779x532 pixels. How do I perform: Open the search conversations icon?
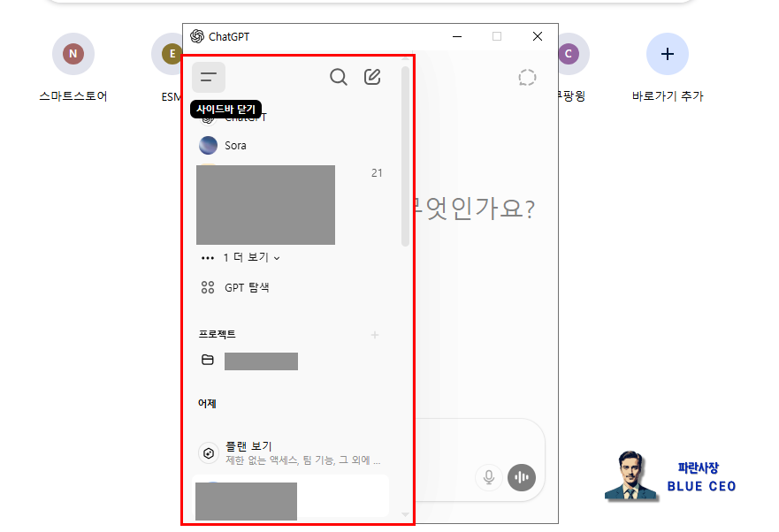[x=339, y=77]
